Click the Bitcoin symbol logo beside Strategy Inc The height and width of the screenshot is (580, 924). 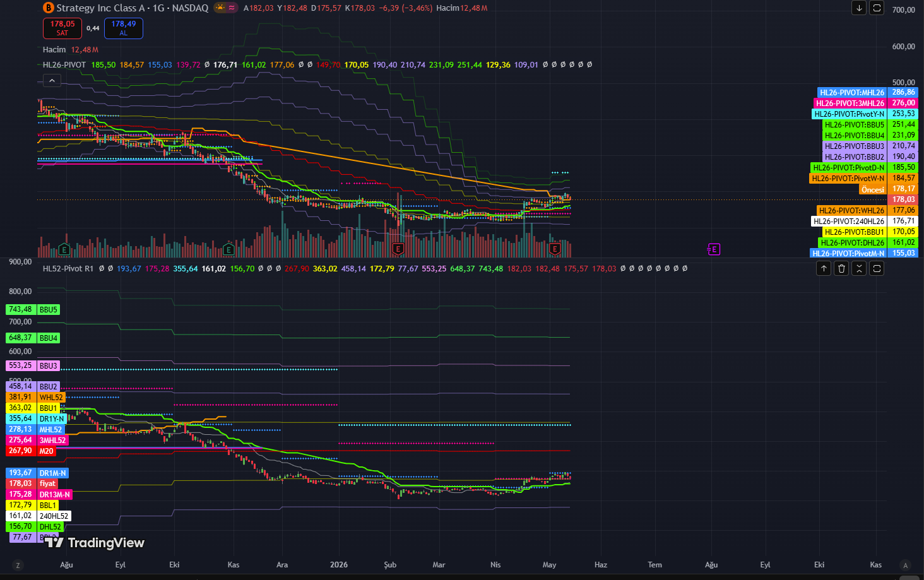[48, 8]
